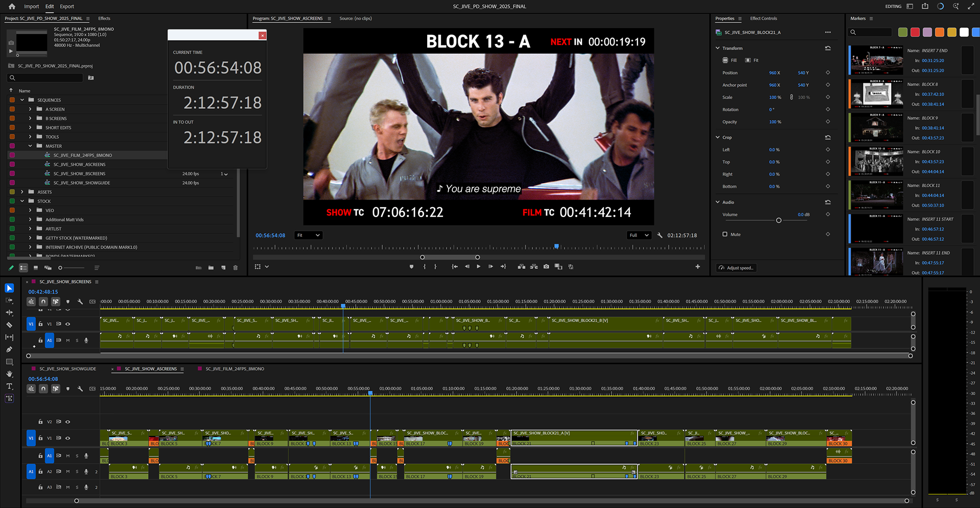Click the Lift button in Program Monitor

(x=521, y=267)
